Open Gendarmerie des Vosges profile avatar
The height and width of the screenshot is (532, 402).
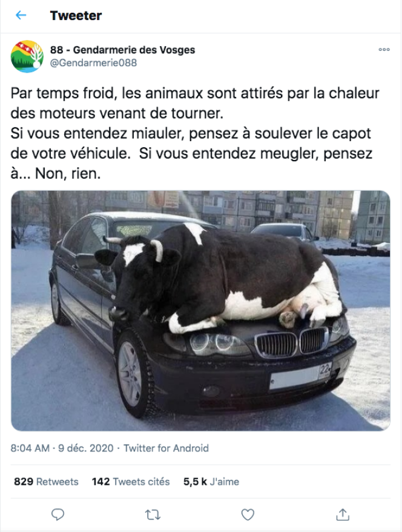click(27, 56)
